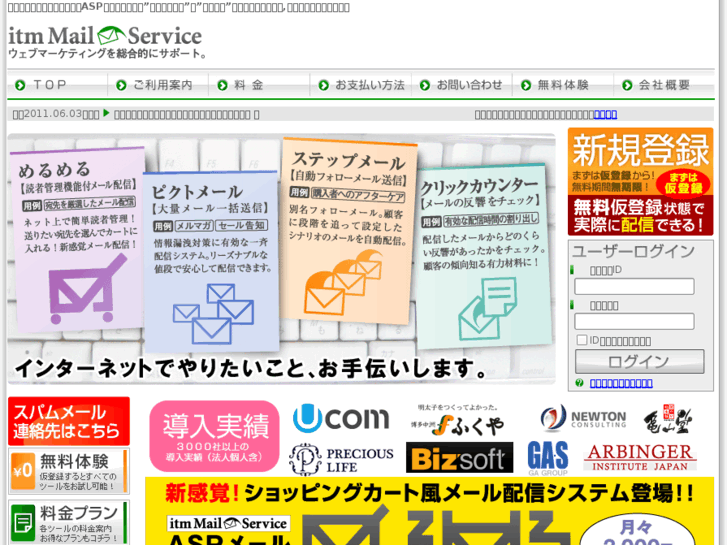Click the 亀山堂 calligraphy logo
Image resolution: width=727 pixels, height=545 pixels.
(x=668, y=419)
